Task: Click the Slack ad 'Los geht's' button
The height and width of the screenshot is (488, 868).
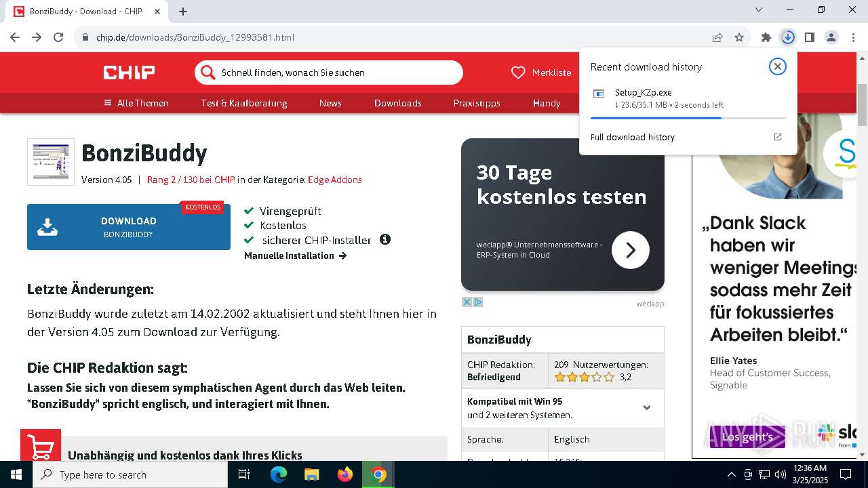Action: point(747,437)
